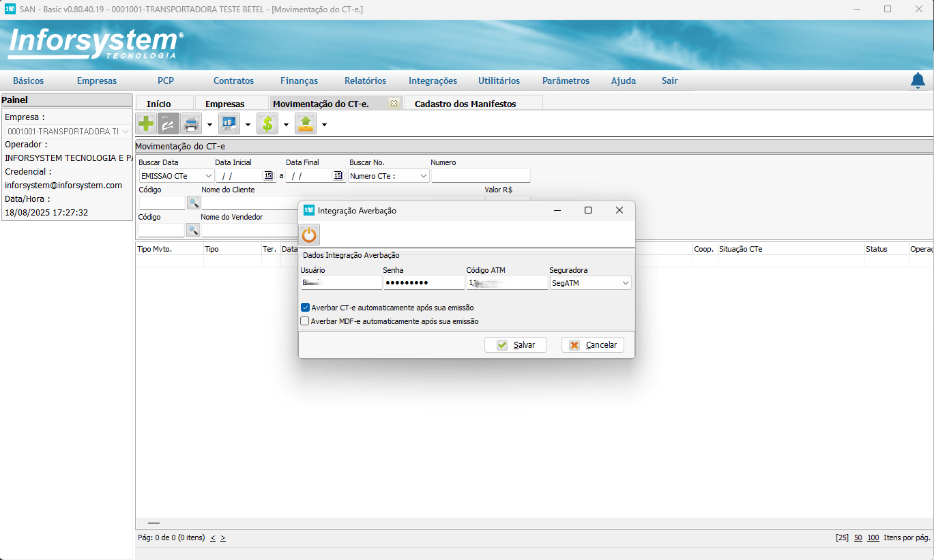
Task: Click the Usuário input field
Action: 341,283
